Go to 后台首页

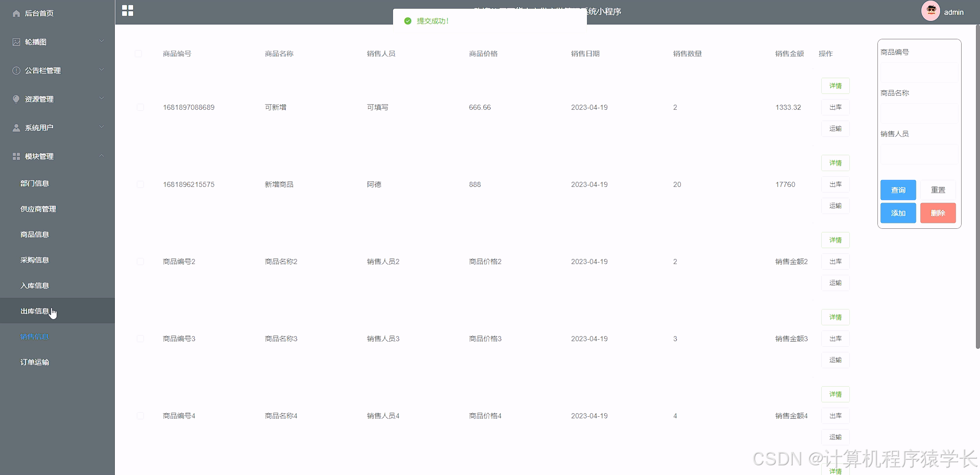[57, 13]
